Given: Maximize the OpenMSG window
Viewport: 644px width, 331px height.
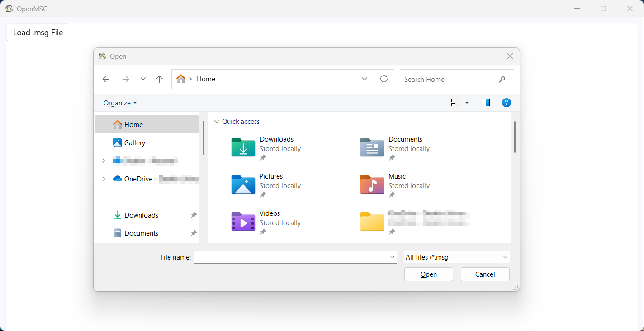Looking at the screenshot, I should coord(603,9).
